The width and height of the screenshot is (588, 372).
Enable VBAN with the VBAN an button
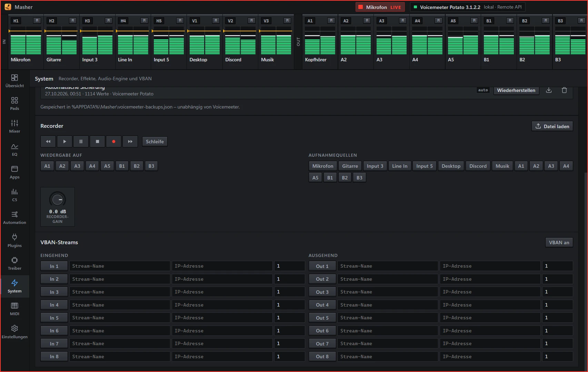(x=559, y=242)
